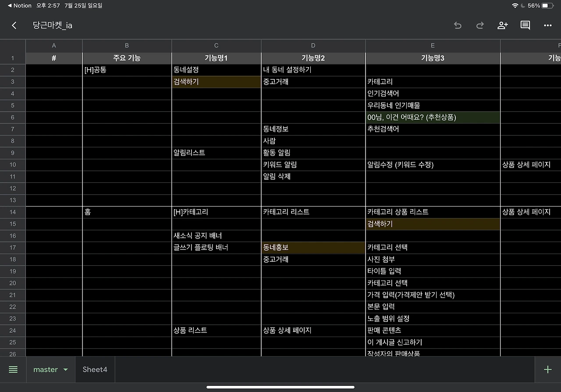Select the '#' header cell
561x392 pixels.
tap(54, 58)
